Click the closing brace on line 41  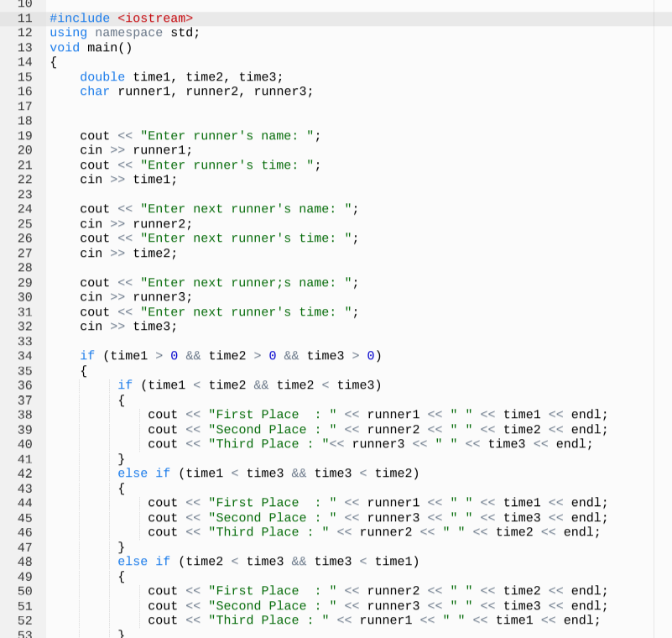pyautogui.click(x=120, y=458)
